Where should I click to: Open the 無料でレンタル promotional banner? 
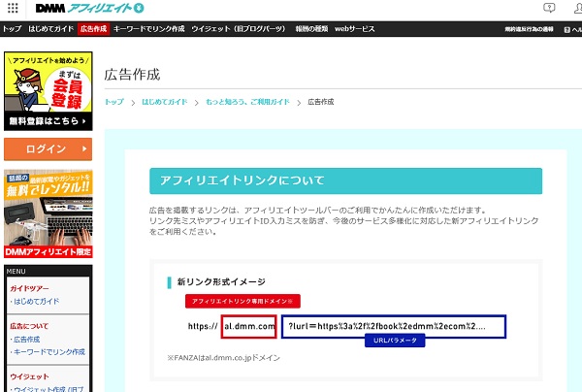[x=48, y=213]
